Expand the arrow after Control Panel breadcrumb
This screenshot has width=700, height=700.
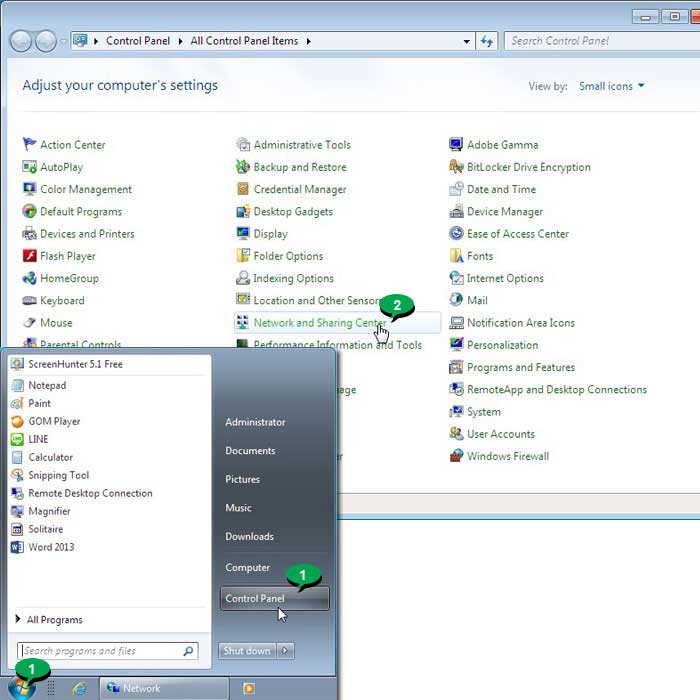coord(180,41)
